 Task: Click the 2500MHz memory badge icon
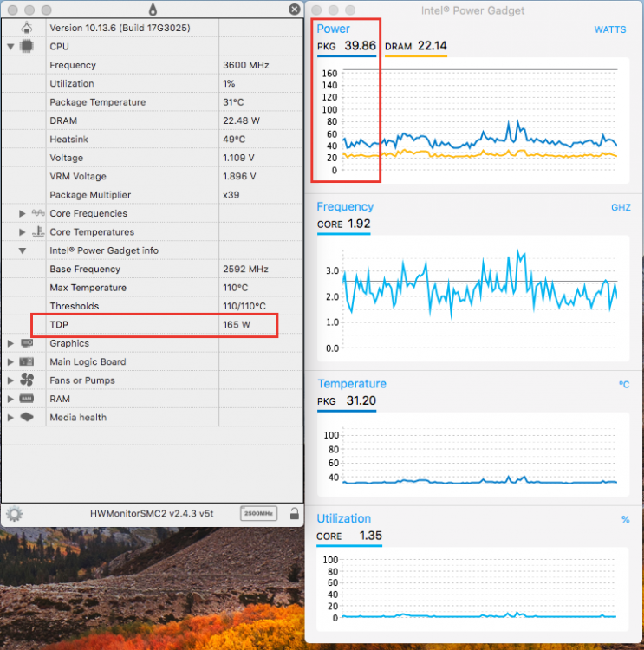259,514
